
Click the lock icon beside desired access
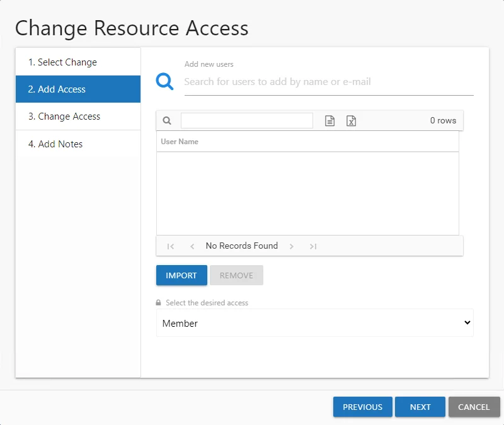tap(159, 303)
